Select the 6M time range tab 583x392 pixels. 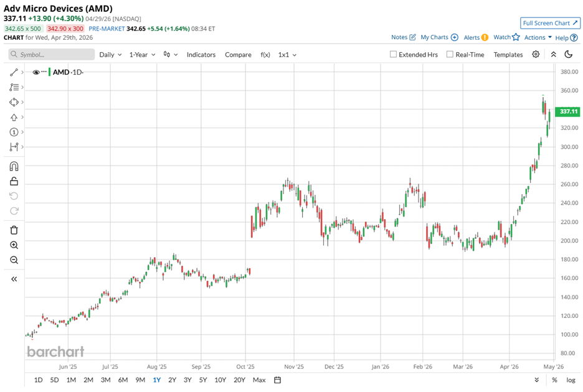123,380
